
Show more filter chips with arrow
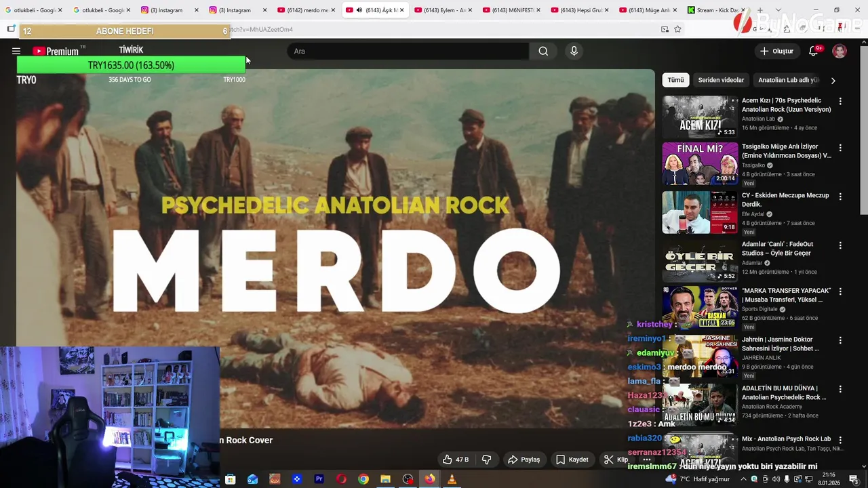pyautogui.click(x=833, y=80)
